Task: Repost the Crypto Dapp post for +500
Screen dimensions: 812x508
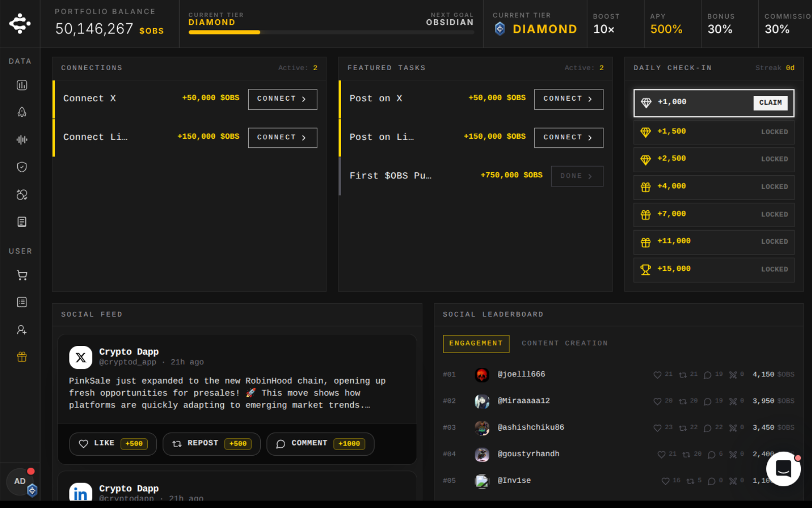Action: pyautogui.click(x=211, y=443)
